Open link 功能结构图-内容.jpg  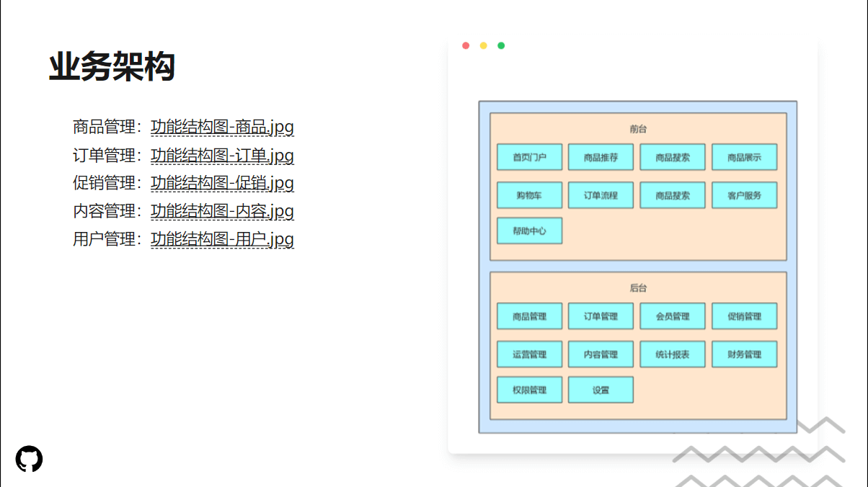coord(222,211)
